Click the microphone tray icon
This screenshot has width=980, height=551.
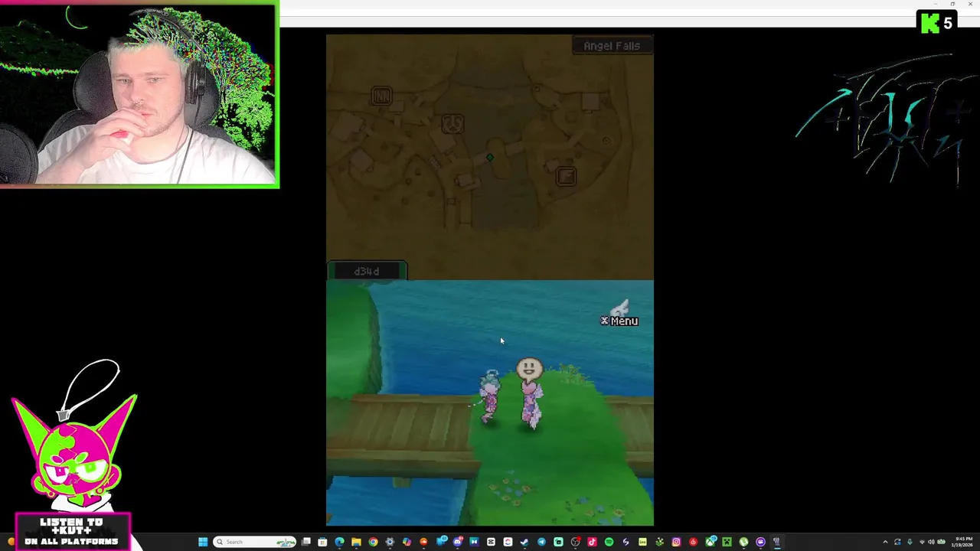tap(910, 542)
